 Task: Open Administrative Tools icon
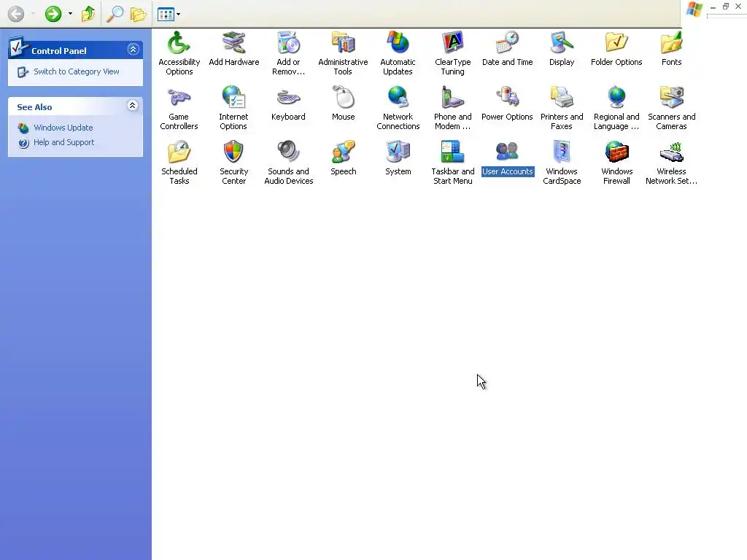tap(343, 43)
